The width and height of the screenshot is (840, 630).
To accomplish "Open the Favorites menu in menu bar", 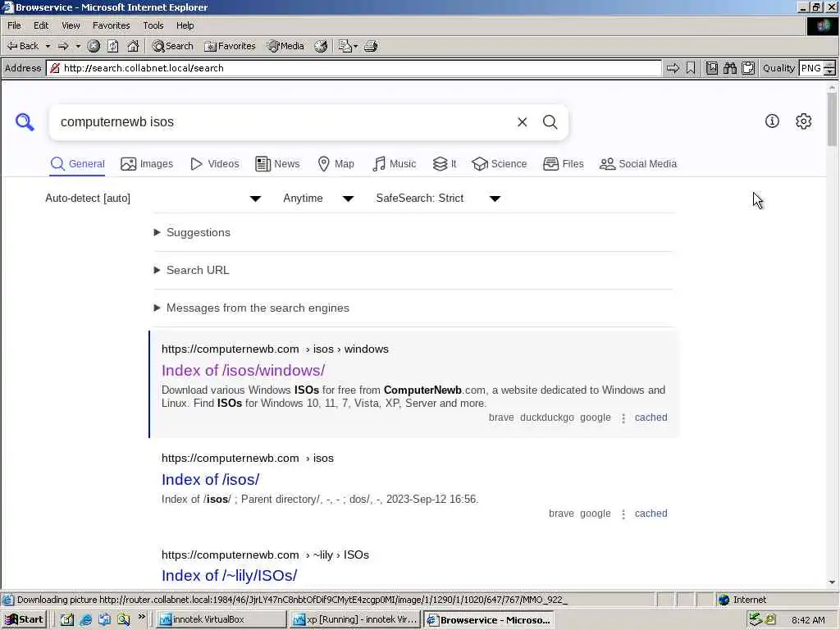I will tap(111, 25).
